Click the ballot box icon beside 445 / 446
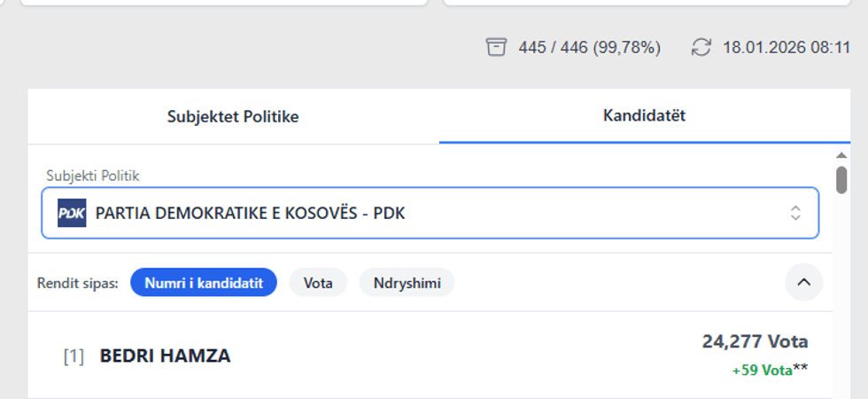Viewport: 868px width, 399px height. click(x=496, y=47)
